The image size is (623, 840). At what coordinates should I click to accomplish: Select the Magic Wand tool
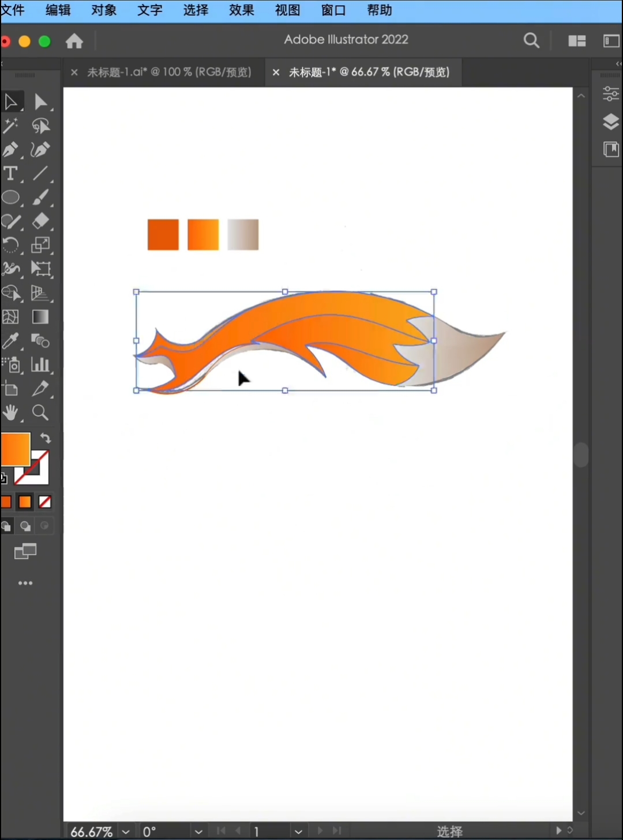tap(10, 126)
